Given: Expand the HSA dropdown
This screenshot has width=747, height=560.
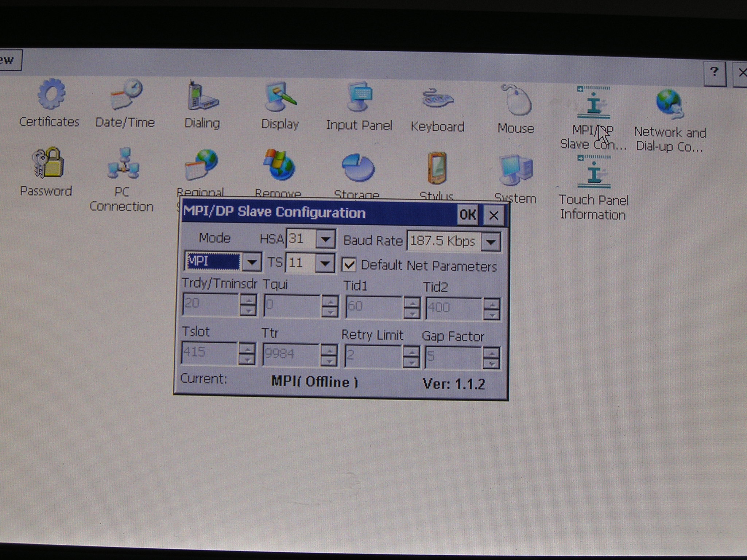Looking at the screenshot, I should (325, 240).
